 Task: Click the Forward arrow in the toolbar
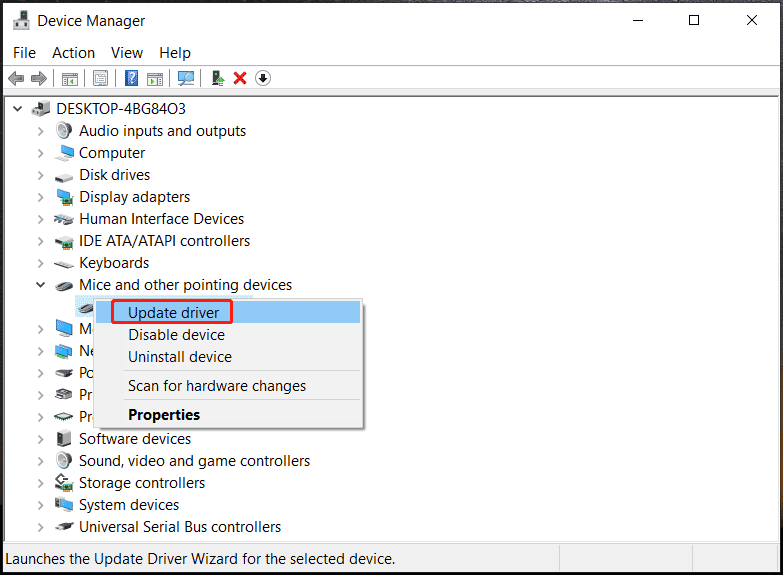[39, 78]
